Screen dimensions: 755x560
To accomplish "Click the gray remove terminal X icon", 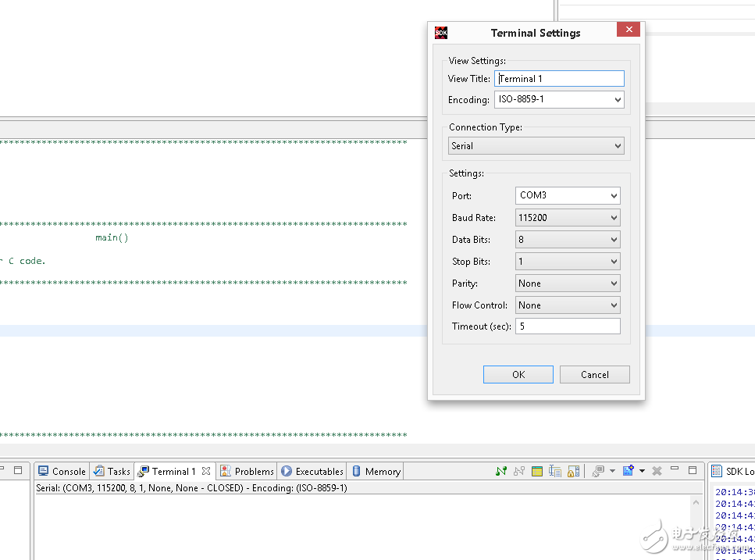I will 657,471.
